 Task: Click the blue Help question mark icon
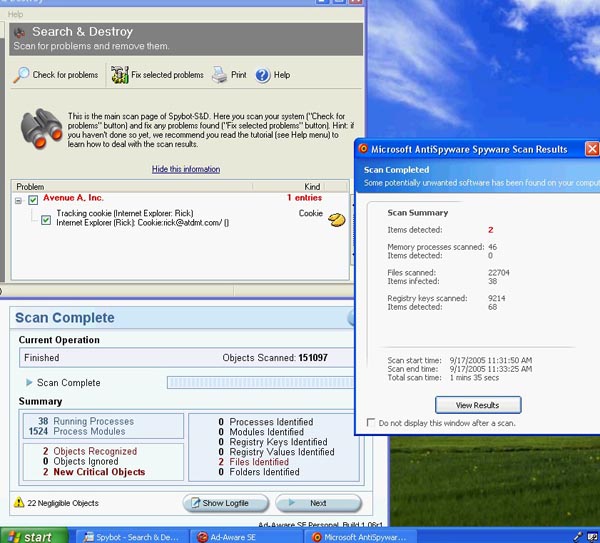point(263,75)
